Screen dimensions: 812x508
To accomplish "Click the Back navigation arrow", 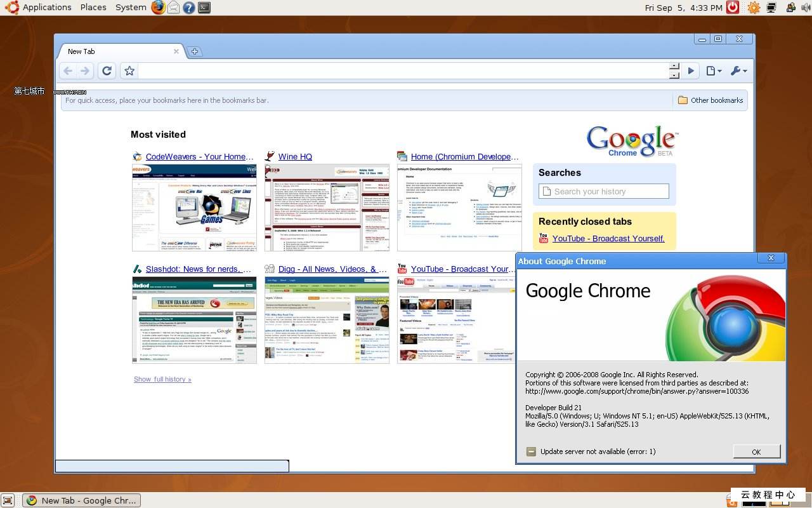I will coord(68,71).
